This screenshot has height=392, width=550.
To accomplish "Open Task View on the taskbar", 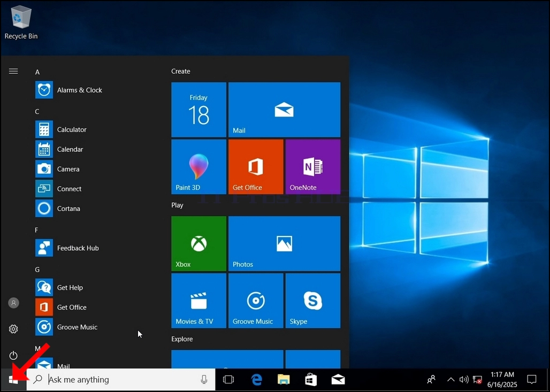I will 228,380.
